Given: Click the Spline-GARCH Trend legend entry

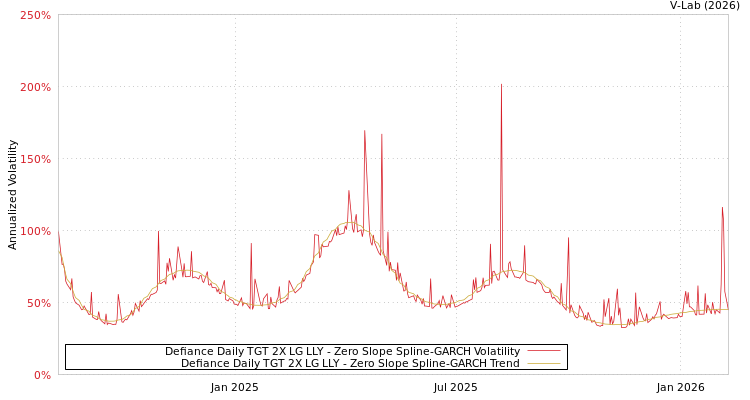Looking at the screenshot, I should pyautogui.click(x=350, y=363).
